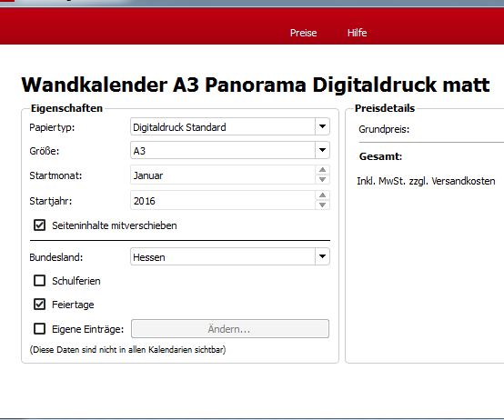
Task: Expand the Bundesland dropdown arrow
Action: pos(322,256)
